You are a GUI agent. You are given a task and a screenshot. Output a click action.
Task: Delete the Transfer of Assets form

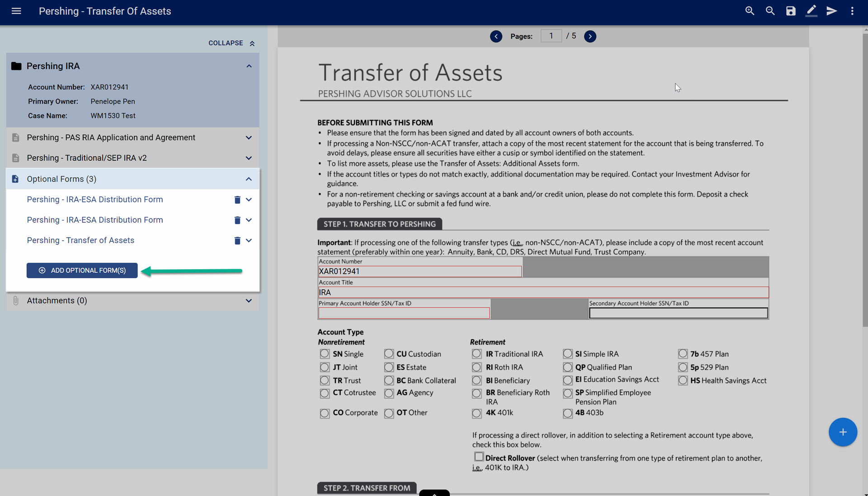point(237,240)
